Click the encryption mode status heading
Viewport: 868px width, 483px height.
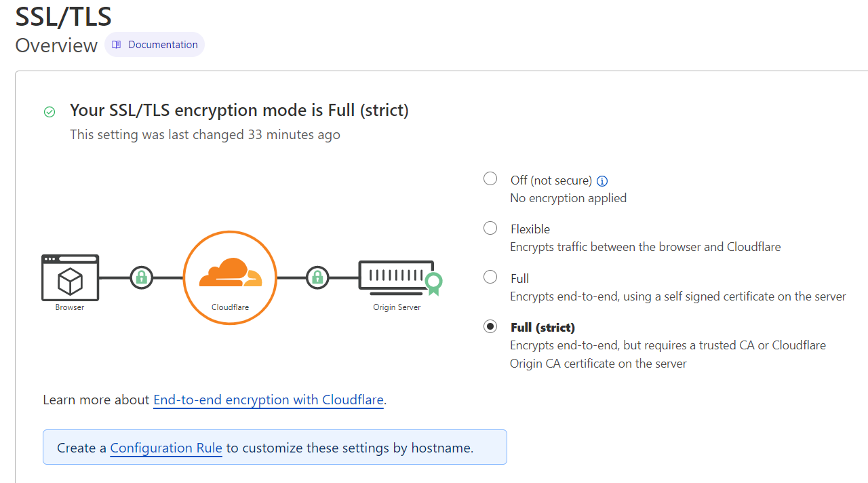239,111
